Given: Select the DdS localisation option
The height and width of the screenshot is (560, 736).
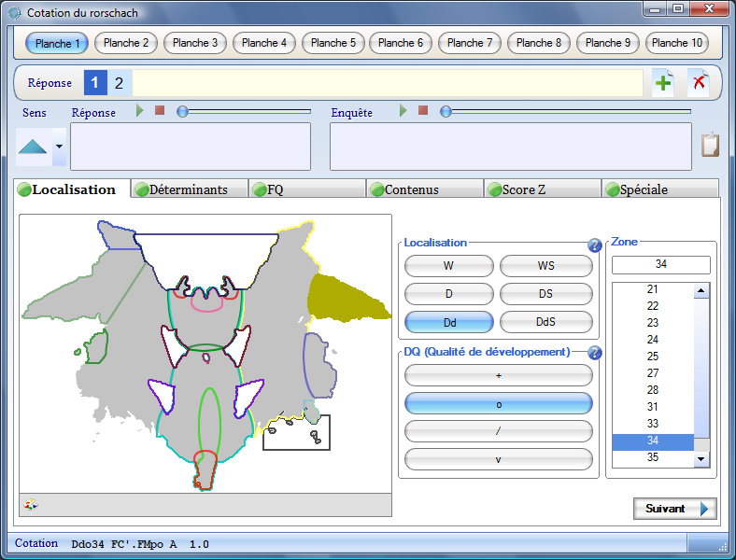Looking at the screenshot, I should pos(545,322).
